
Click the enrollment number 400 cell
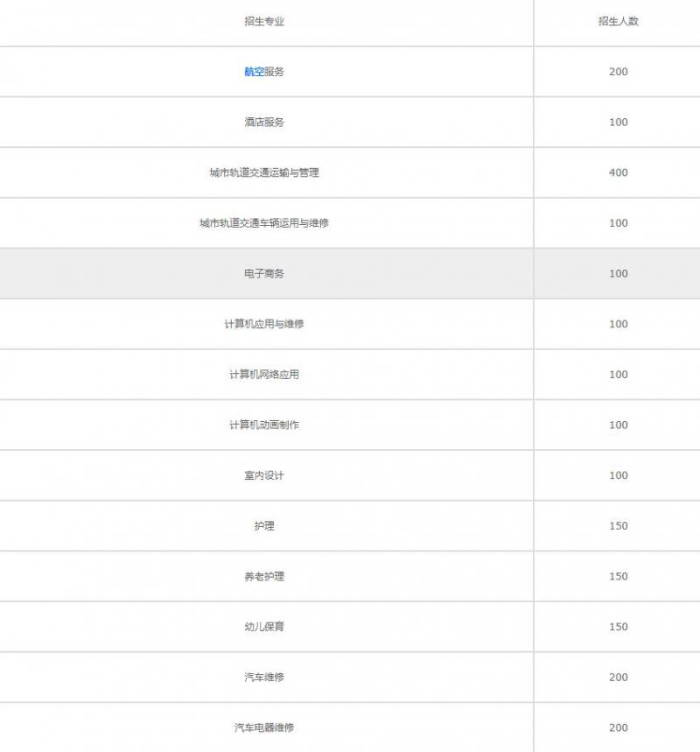click(x=617, y=172)
